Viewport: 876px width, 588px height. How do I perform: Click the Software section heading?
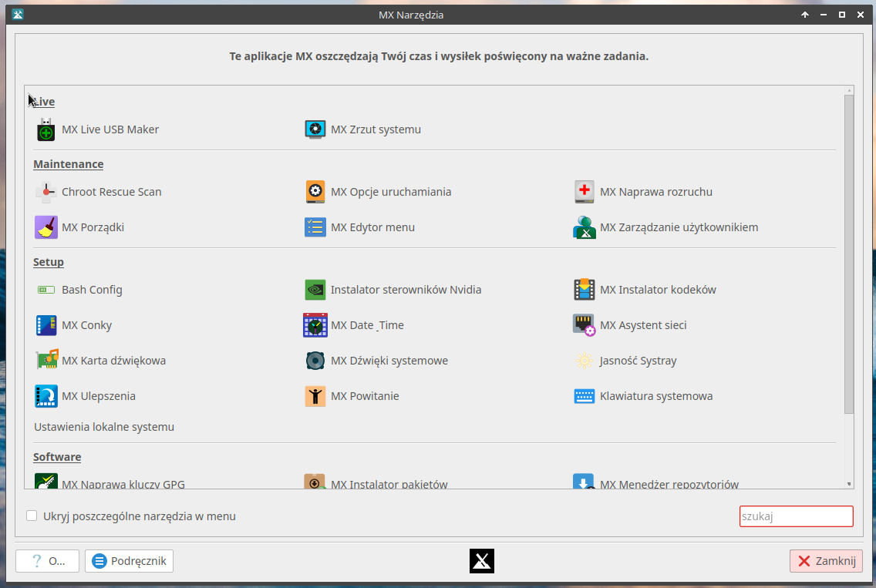tap(57, 457)
